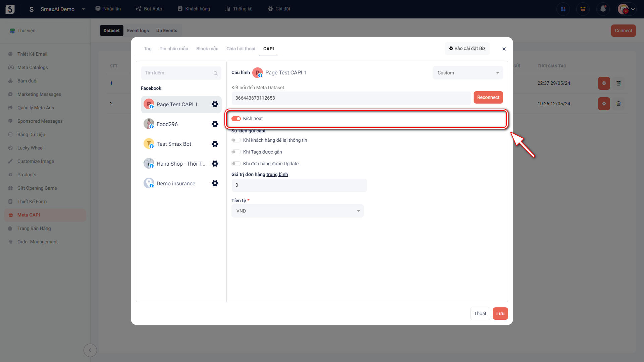Click search magnifier icon in Tìm kiếm box
Screen dimensions: 644x362
(x=216, y=73)
